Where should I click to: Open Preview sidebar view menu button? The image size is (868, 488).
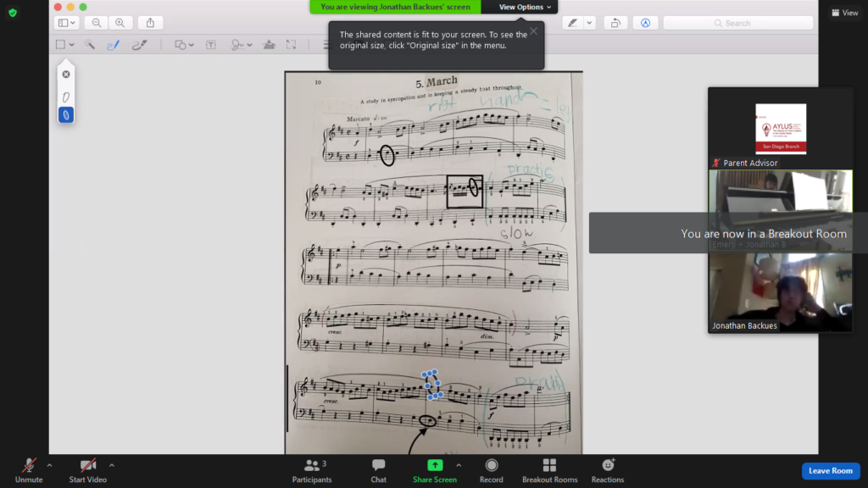(x=66, y=23)
